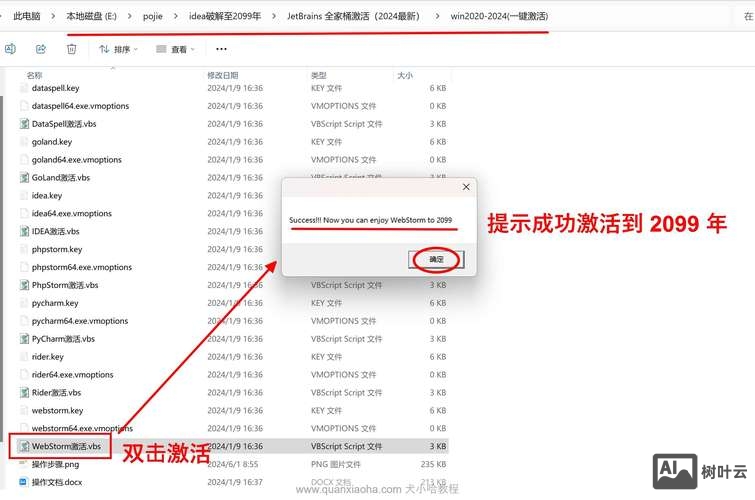Select idea64.exe.vmoptions file
This screenshot has height=500, width=755.
(71, 213)
